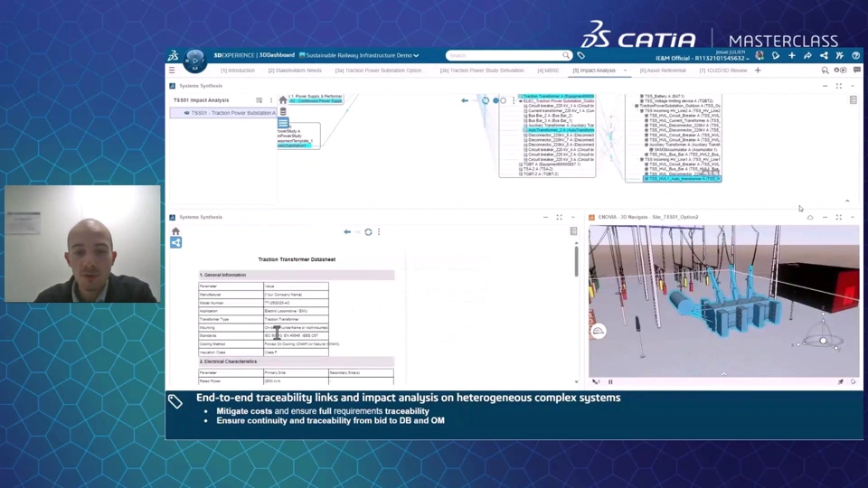
Task: Select the filled circle option in top graph toolbar
Action: click(495, 100)
